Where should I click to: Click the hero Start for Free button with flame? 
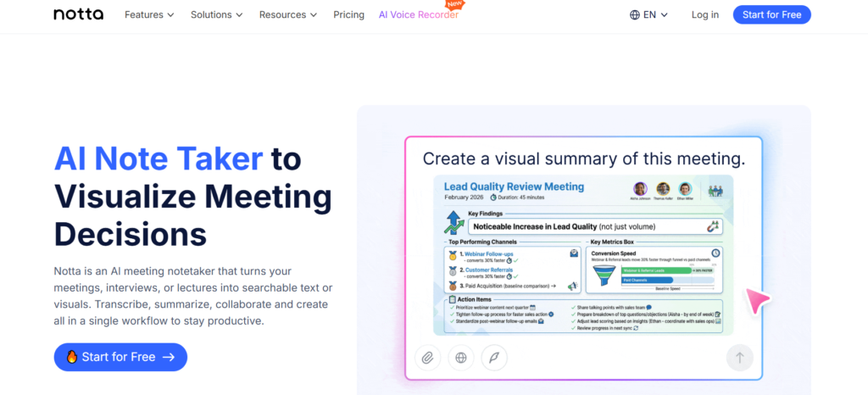click(x=120, y=357)
